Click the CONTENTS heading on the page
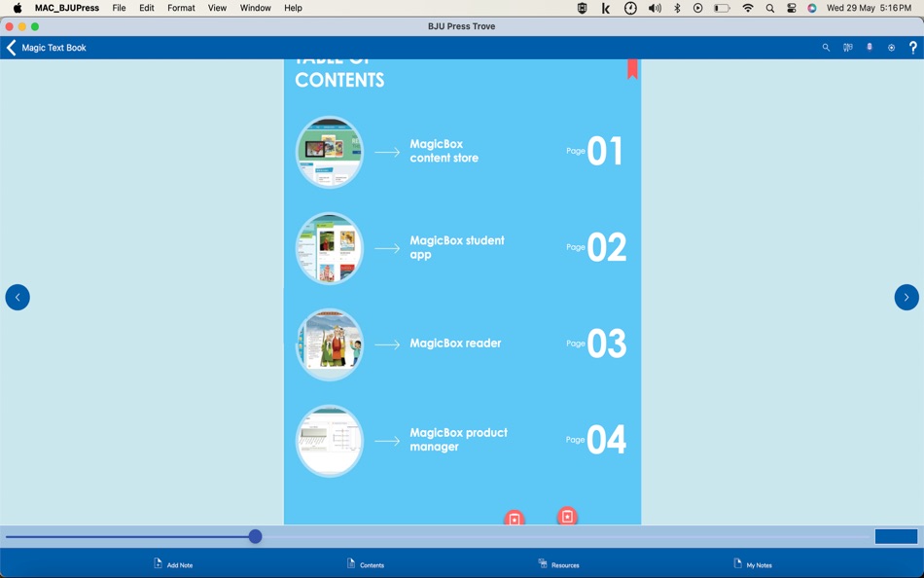 coord(339,80)
